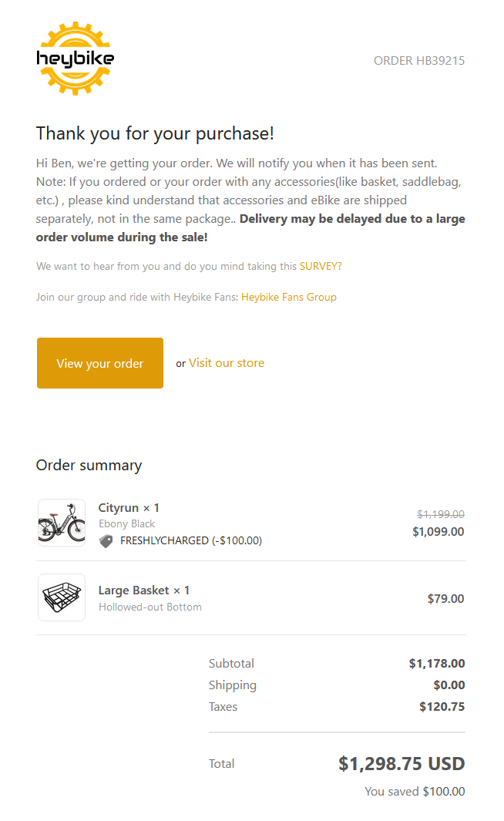Viewport: 504px width, 821px height.
Task: Open the Large Basket product image
Action: pyautogui.click(x=62, y=597)
